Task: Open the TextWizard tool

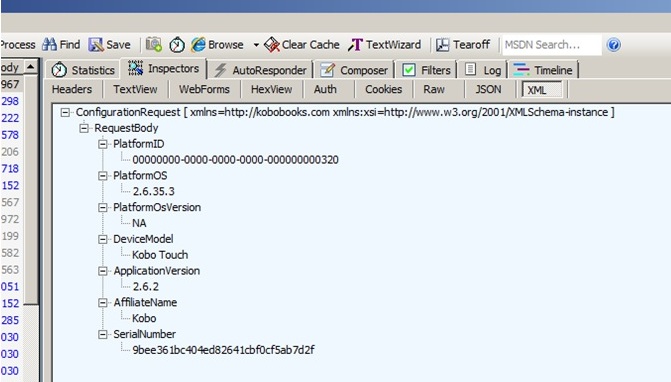Action: [x=384, y=44]
